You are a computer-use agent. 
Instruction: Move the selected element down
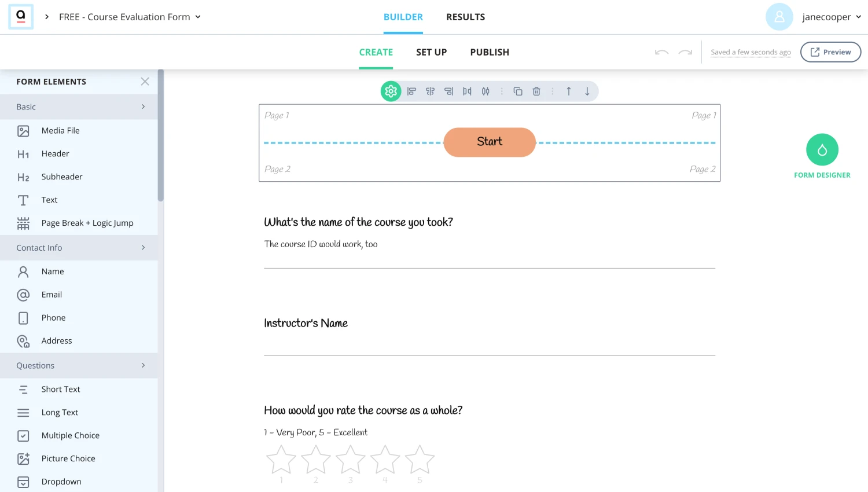click(x=587, y=91)
